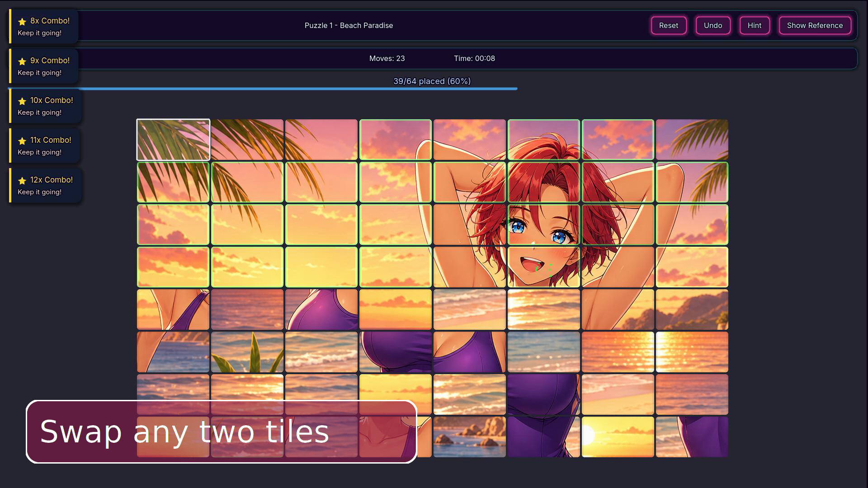Click the 11x Combo notification

tap(44, 146)
